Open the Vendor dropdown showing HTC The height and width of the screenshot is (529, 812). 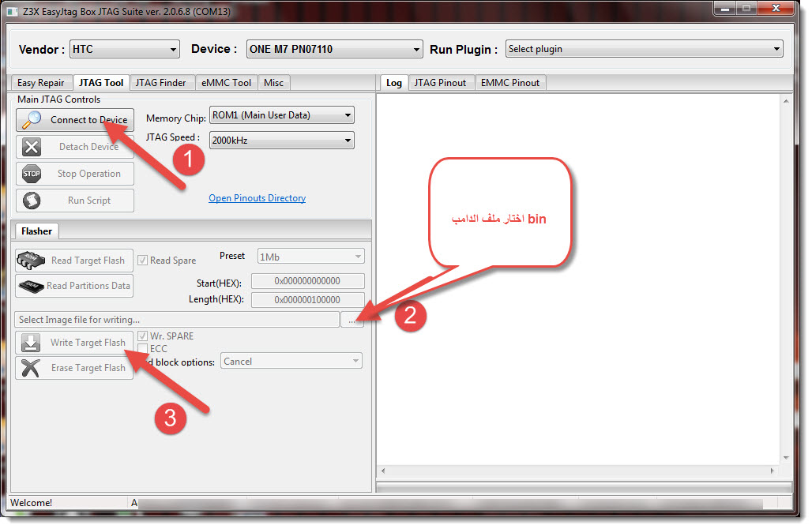click(x=124, y=49)
